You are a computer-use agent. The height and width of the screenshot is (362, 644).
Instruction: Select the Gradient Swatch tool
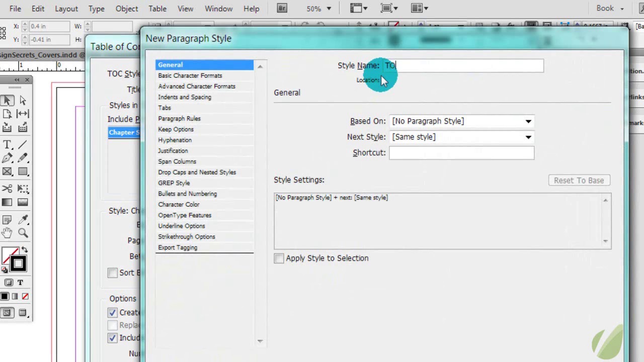pos(7,202)
